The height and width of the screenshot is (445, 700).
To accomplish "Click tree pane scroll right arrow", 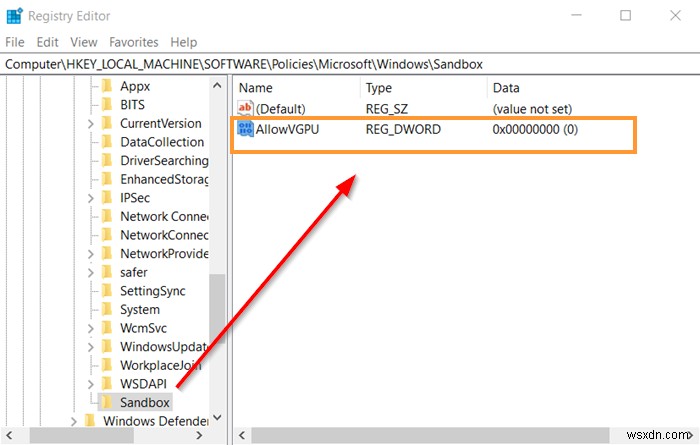I will coord(200,435).
